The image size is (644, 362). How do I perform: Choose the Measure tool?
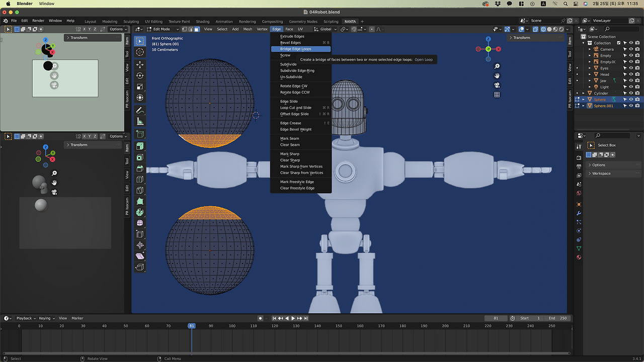coord(140,122)
